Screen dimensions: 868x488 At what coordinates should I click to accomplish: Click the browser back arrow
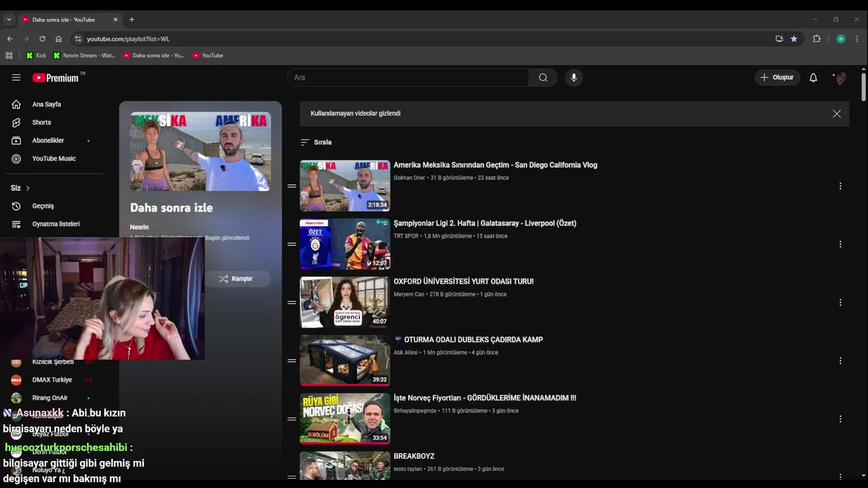(x=9, y=39)
